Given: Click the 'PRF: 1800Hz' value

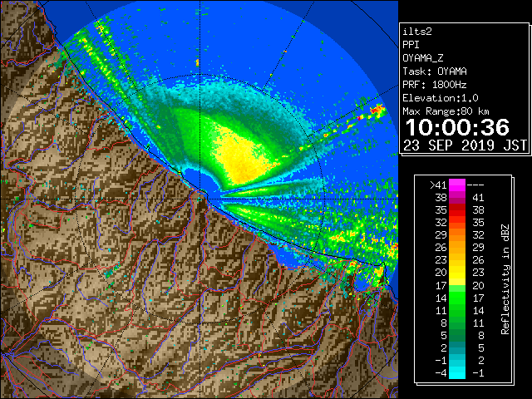Looking at the screenshot, I should pos(435,85).
